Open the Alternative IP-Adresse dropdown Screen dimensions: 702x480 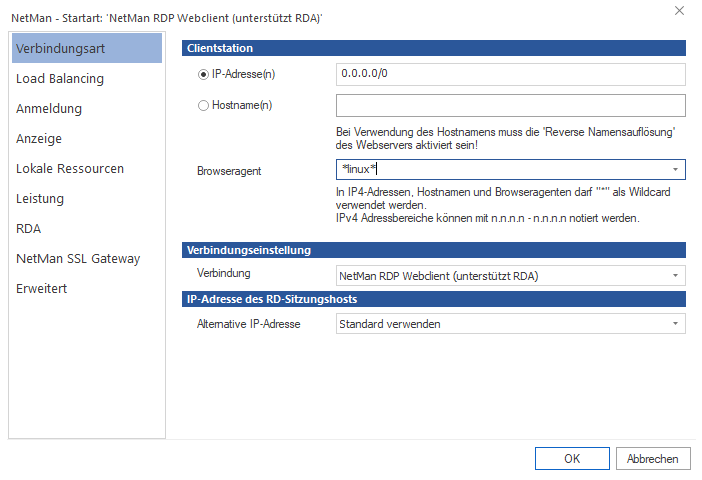tap(675, 324)
